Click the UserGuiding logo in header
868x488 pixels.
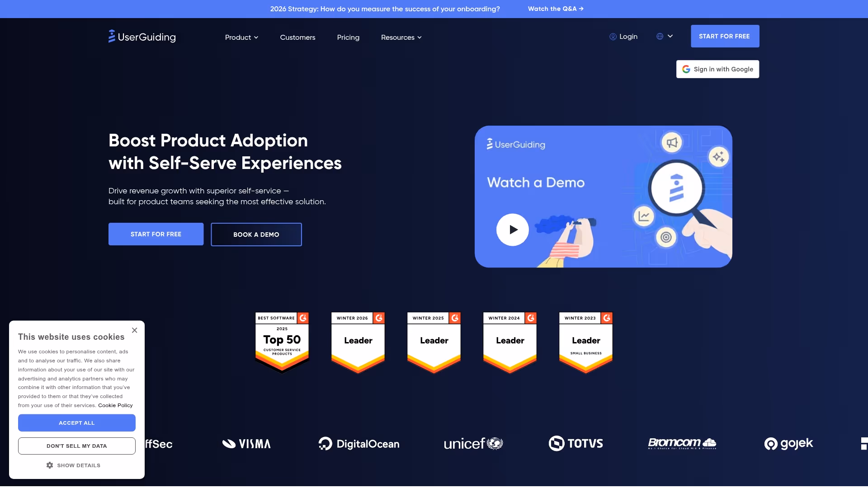pos(142,37)
